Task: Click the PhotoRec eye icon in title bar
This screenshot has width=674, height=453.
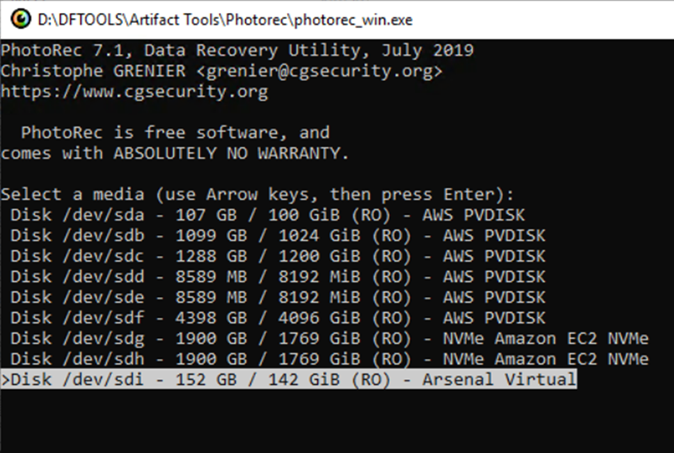Action: tap(21, 19)
